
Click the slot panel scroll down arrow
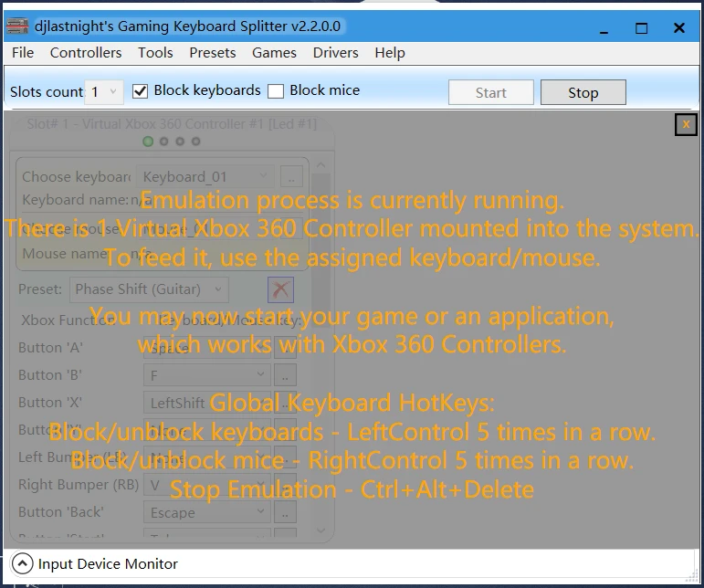(x=320, y=530)
